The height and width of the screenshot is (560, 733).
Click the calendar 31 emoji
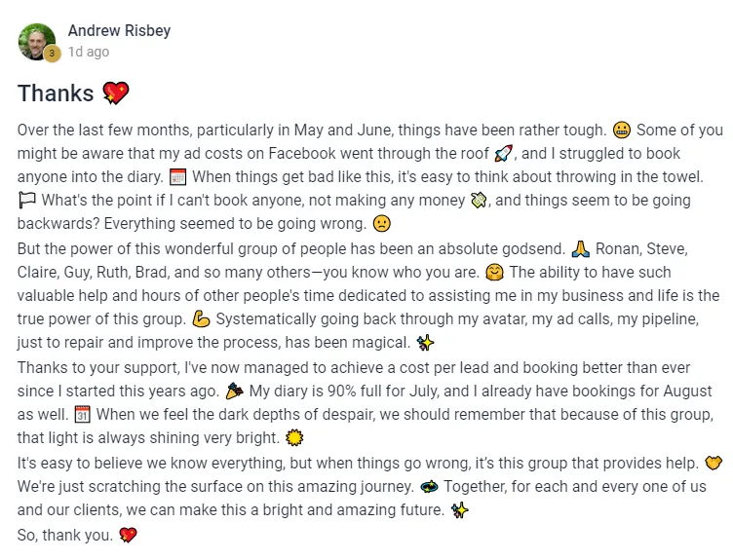click(82, 414)
